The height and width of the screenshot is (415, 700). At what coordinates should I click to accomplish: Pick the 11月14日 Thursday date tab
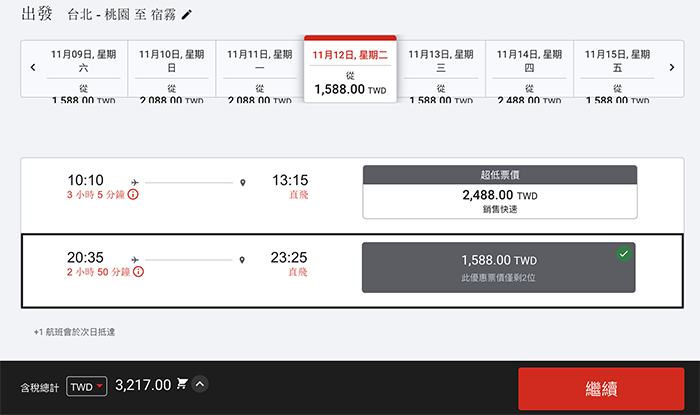pos(529,69)
